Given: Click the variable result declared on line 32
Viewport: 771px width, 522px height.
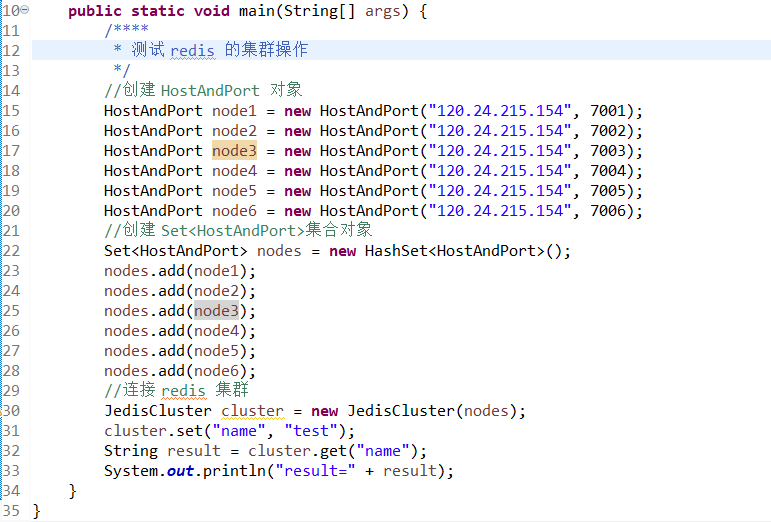Looking at the screenshot, I should click(194, 451).
